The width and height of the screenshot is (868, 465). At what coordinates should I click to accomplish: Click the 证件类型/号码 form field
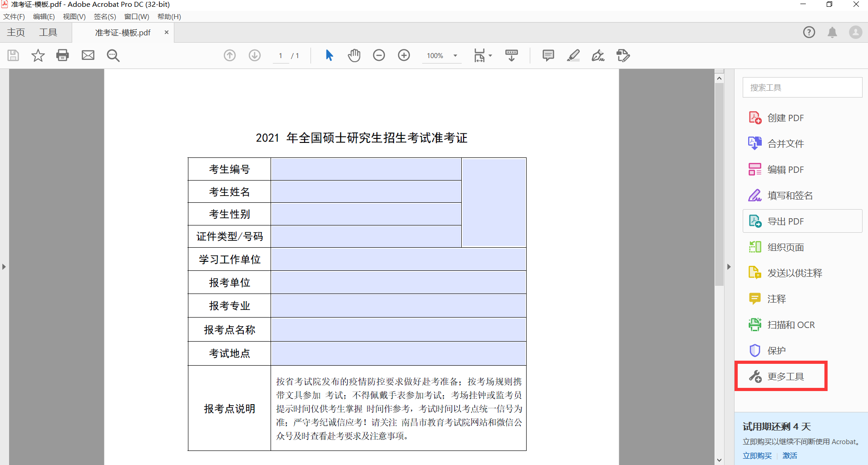366,236
